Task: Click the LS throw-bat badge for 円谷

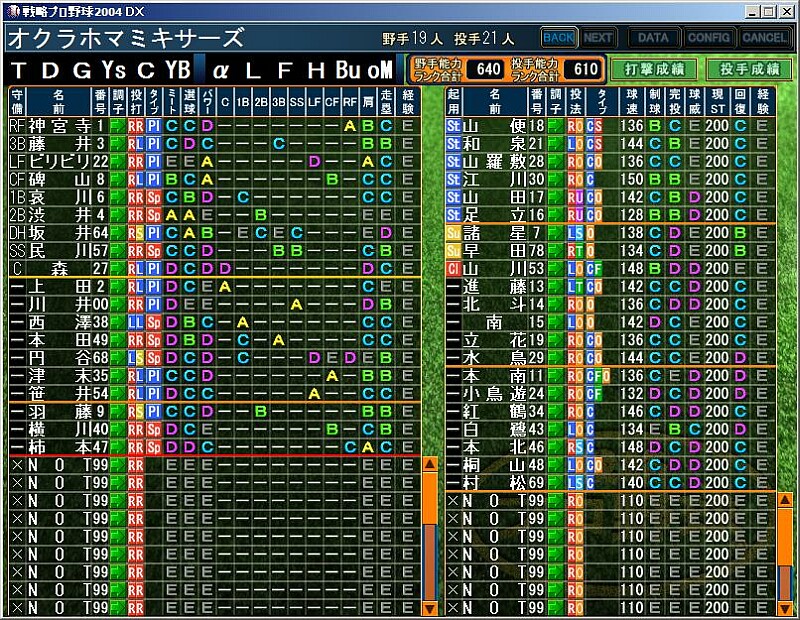Action: (136, 358)
